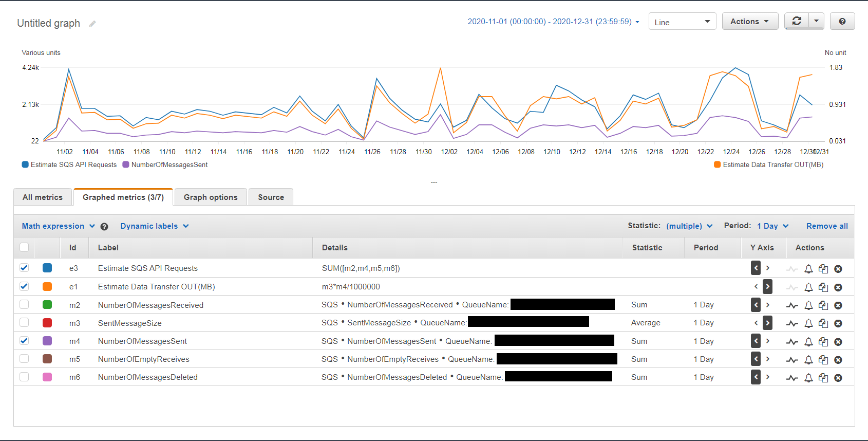This screenshot has height=441, width=868.
Task: Change orange color swatch for e1
Action: pyautogui.click(x=47, y=286)
